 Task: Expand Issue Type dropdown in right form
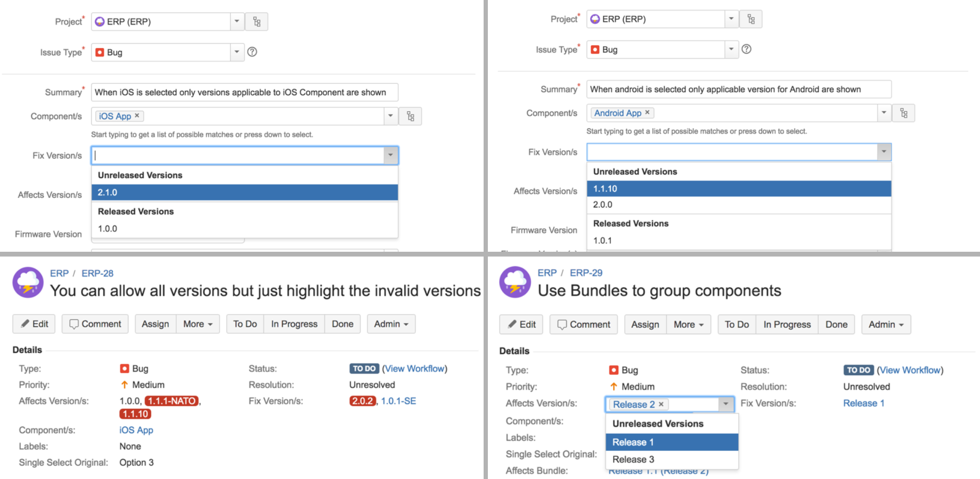(731, 49)
